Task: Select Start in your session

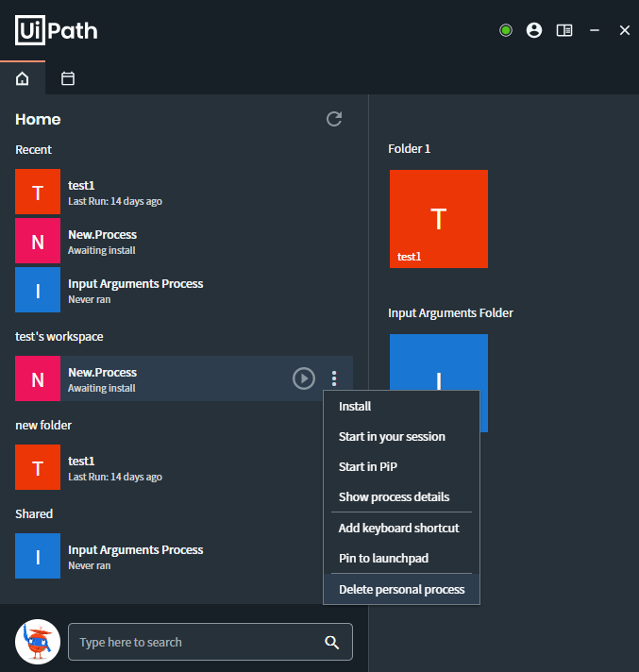Action: [401, 436]
